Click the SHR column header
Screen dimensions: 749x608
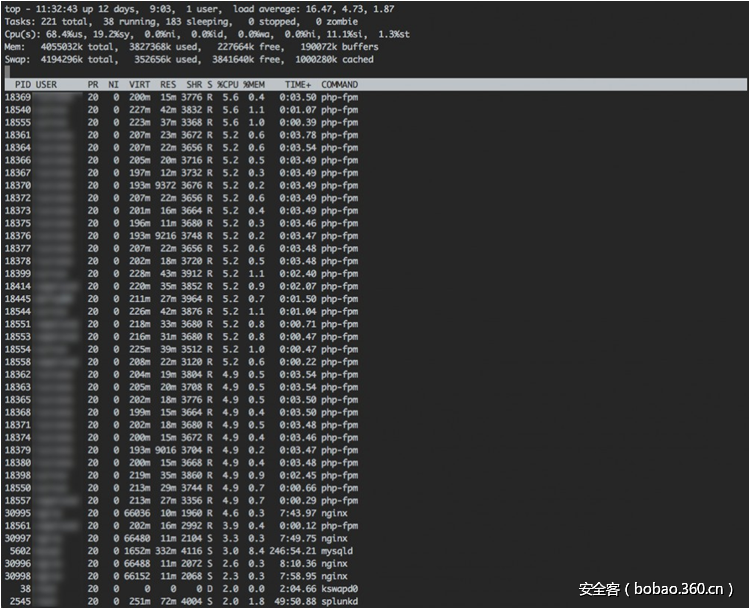click(x=194, y=85)
